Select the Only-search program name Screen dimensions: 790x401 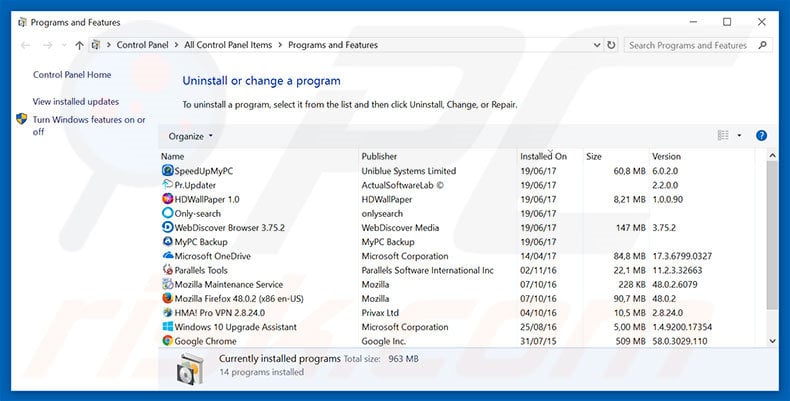(198, 213)
